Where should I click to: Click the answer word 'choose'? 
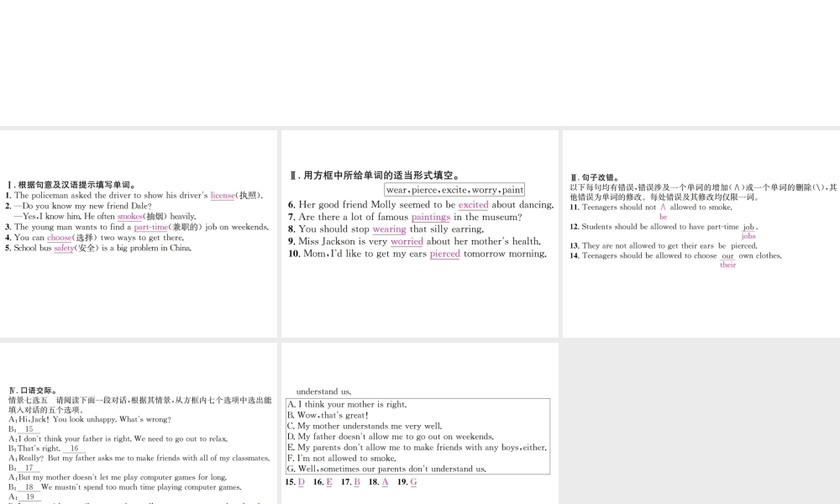(x=60, y=237)
